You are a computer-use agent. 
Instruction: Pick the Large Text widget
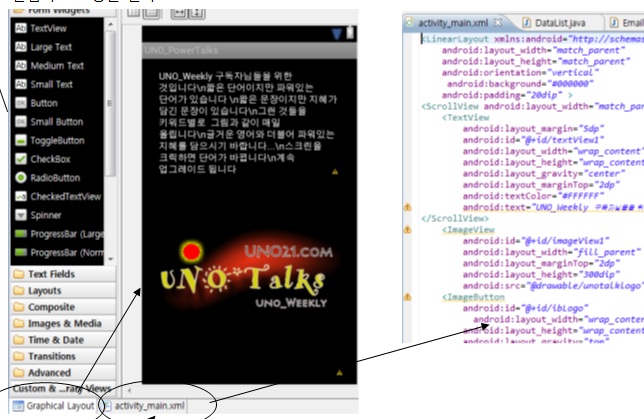[51, 47]
